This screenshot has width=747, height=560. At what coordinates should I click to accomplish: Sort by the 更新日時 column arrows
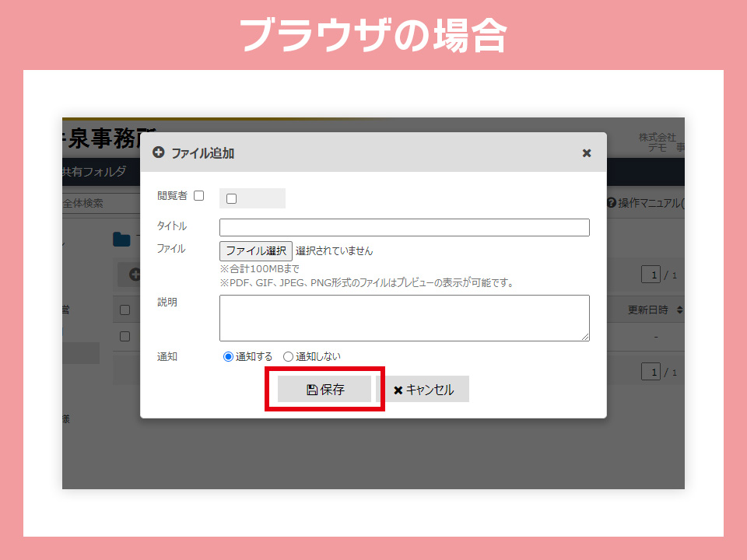tap(679, 310)
